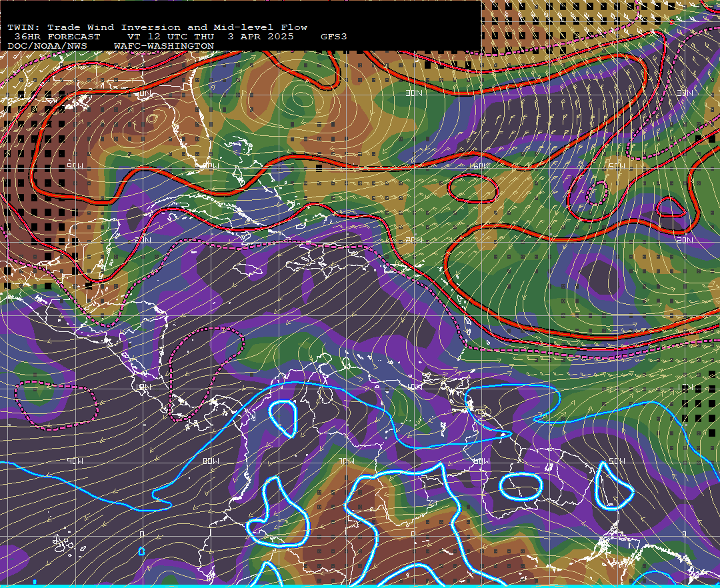Click the title 'TWIN: Trade Wind Inversion and Mid-level Flow'
This screenshot has height=588, width=720.
(x=157, y=27)
